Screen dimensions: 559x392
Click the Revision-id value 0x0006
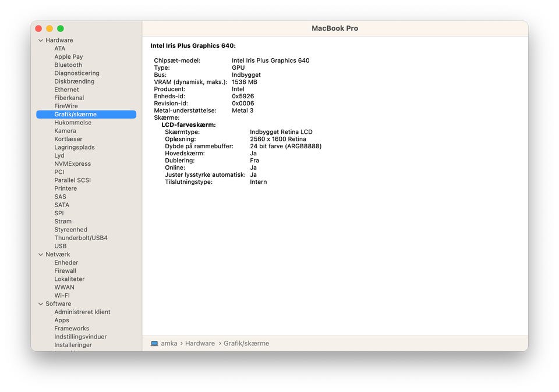pyautogui.click(x=243, y=104)
